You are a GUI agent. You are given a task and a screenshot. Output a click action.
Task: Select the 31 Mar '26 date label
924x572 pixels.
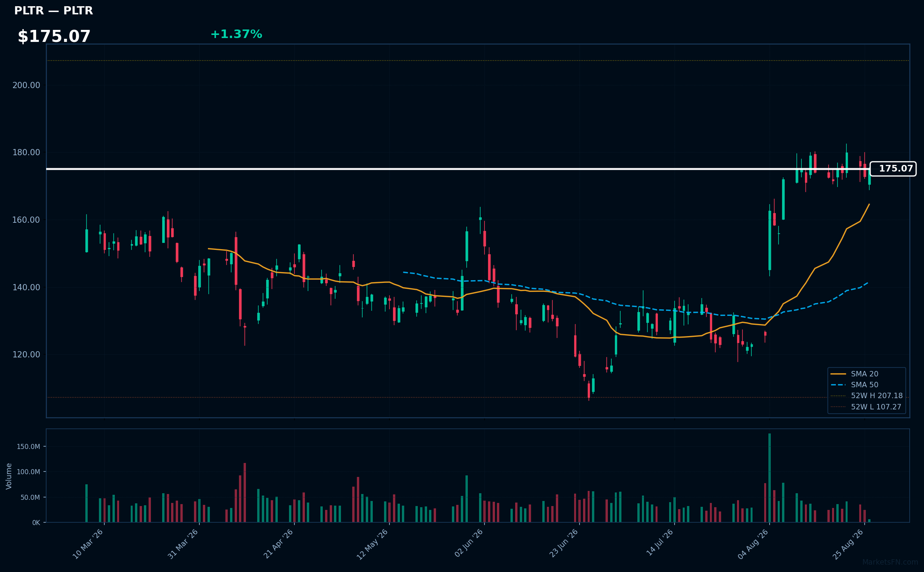[183, 544]
